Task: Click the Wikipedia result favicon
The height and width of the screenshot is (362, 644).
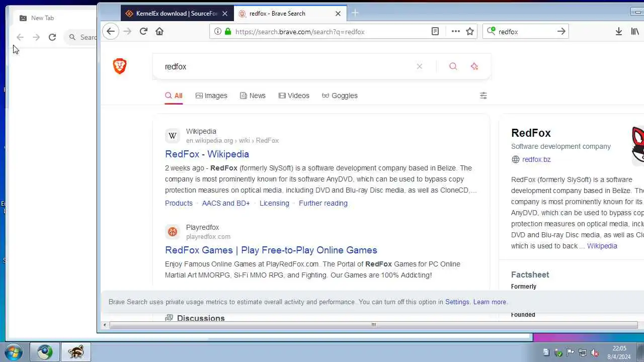Action: pyautogui.click(x=173, y=136)
